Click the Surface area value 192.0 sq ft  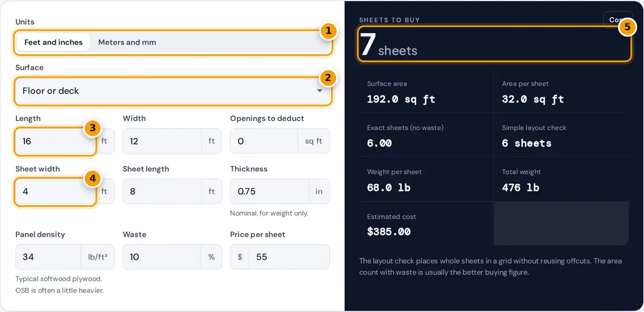tap(401, 99)
